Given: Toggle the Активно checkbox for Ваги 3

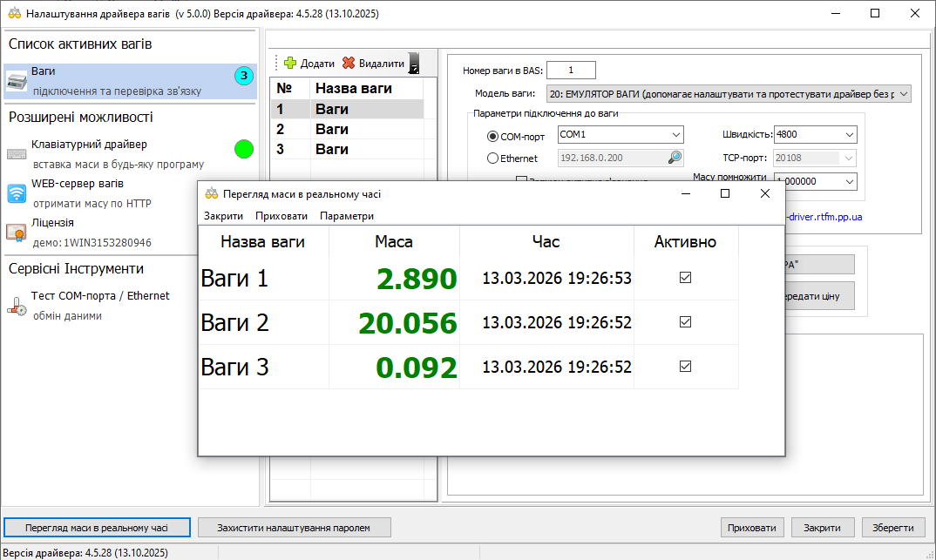Looking at the screenshot, I should 685,367.
